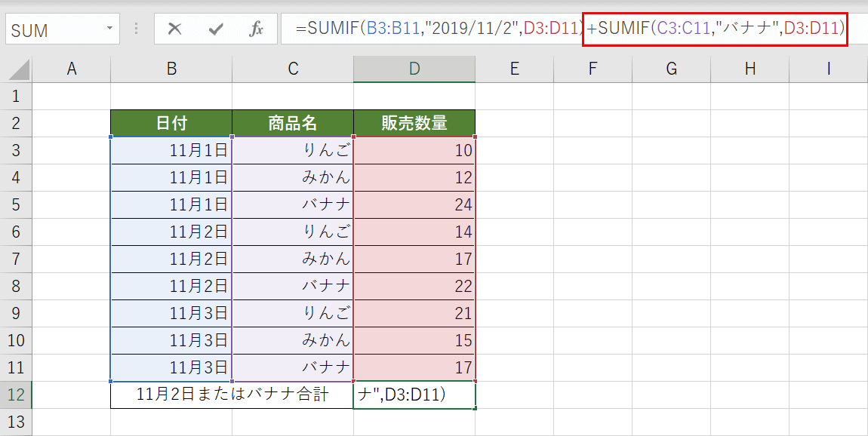Open the Name Box dropdown arrow

pyautogui.click(x=109, y=29)
